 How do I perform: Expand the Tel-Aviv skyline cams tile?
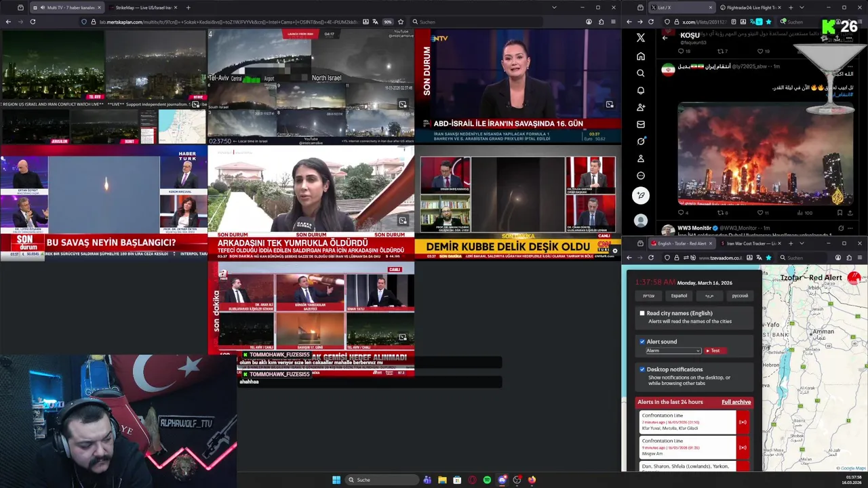point(402,104)
